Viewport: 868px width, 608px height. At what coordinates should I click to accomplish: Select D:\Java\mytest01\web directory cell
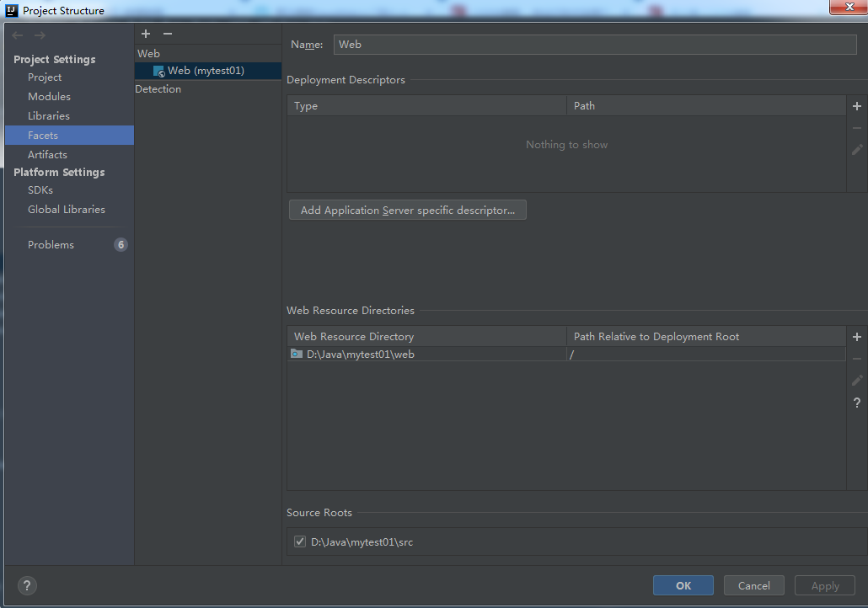[426, 354]
